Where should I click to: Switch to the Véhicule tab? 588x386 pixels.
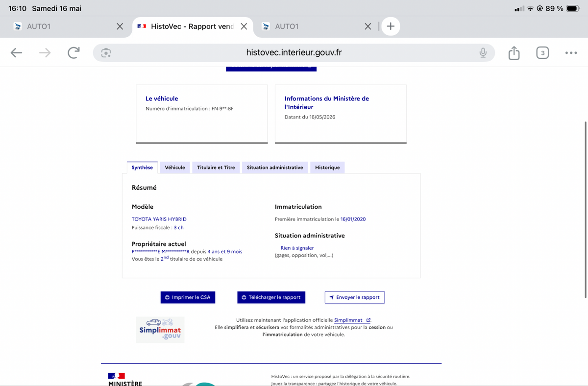click(x=175, y=168)
